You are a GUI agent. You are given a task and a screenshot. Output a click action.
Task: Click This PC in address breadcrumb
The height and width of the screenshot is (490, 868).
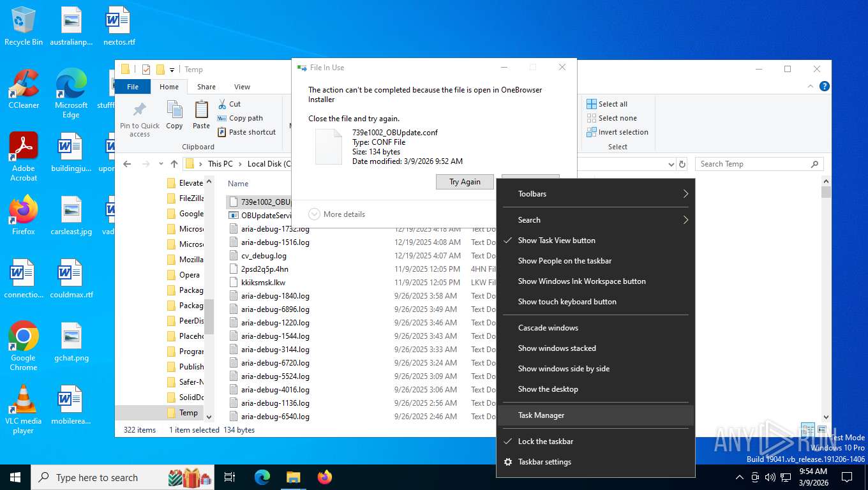220,164
